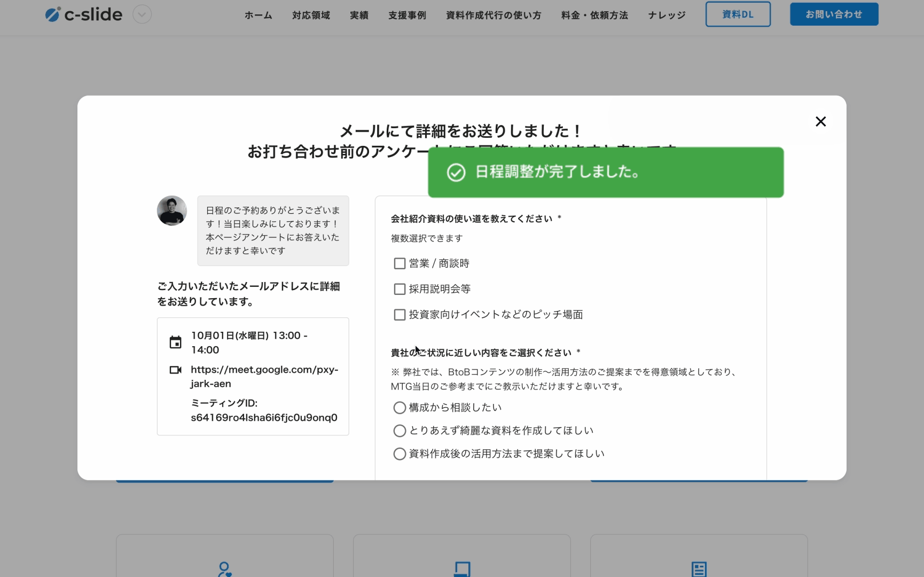924x577 pixels.
Task: Click the video camera icon beside Meet link
Action: tap(175, 370)
